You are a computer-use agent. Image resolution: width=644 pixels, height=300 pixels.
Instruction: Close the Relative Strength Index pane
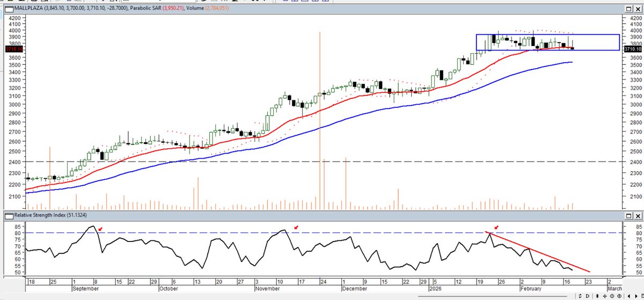click(x=637, y=216)
